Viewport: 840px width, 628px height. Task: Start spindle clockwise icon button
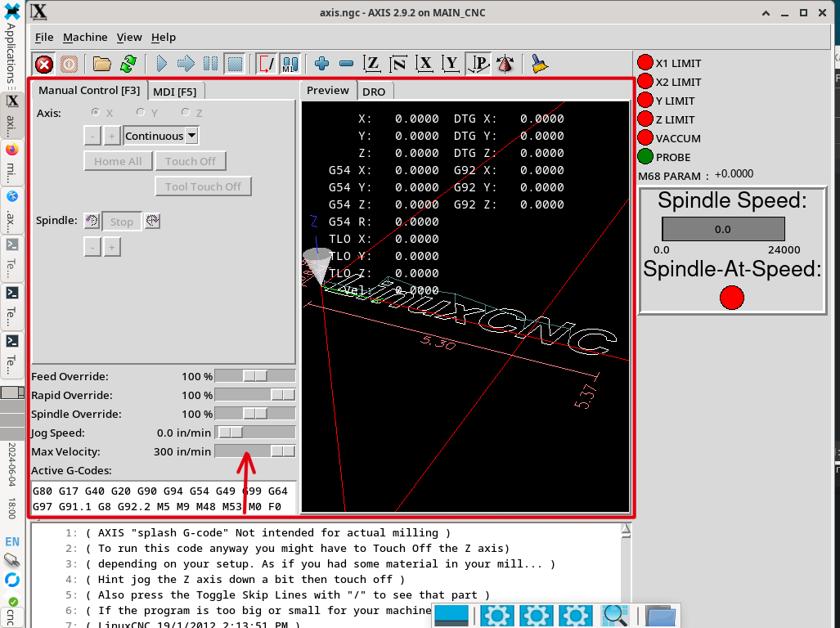[x=152, y=221]
